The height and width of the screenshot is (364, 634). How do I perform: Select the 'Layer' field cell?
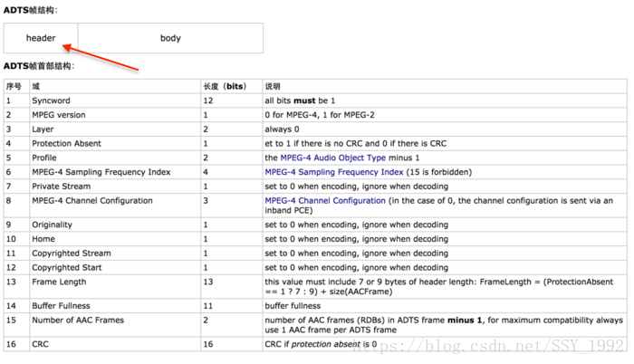point(115,129)
